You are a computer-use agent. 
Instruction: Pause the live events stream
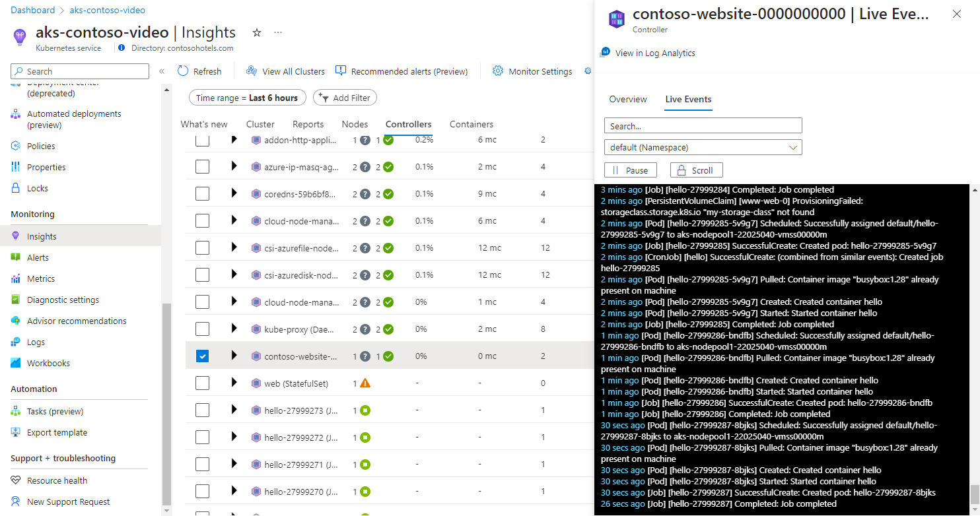click(631, 170)
